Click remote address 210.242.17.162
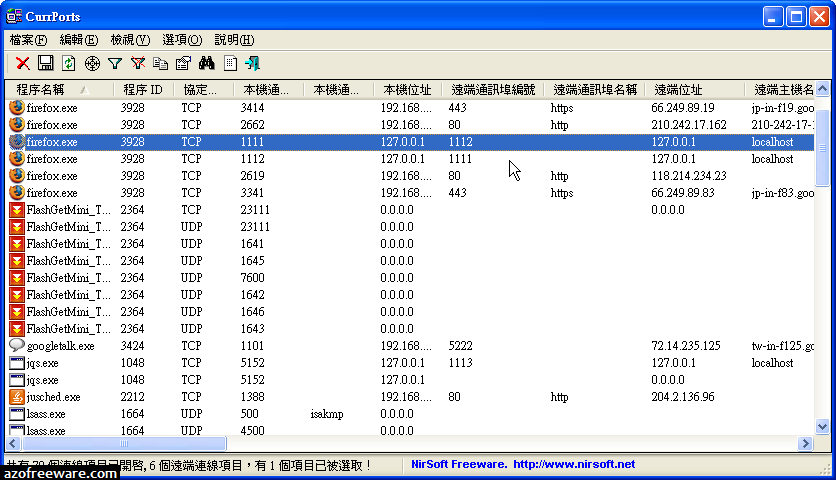Viewport: 836px width, 480px height. click(x=688, y=125)
